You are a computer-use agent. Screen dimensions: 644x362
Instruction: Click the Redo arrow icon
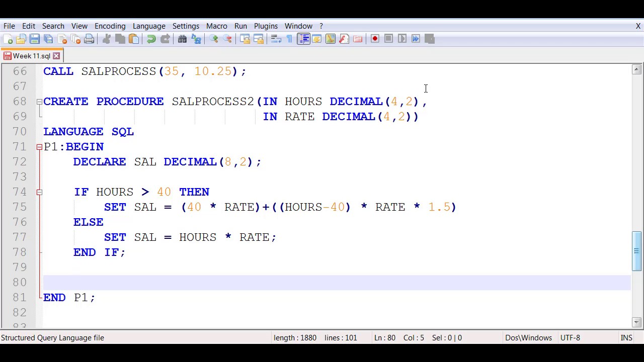click(x=165, y=39)
